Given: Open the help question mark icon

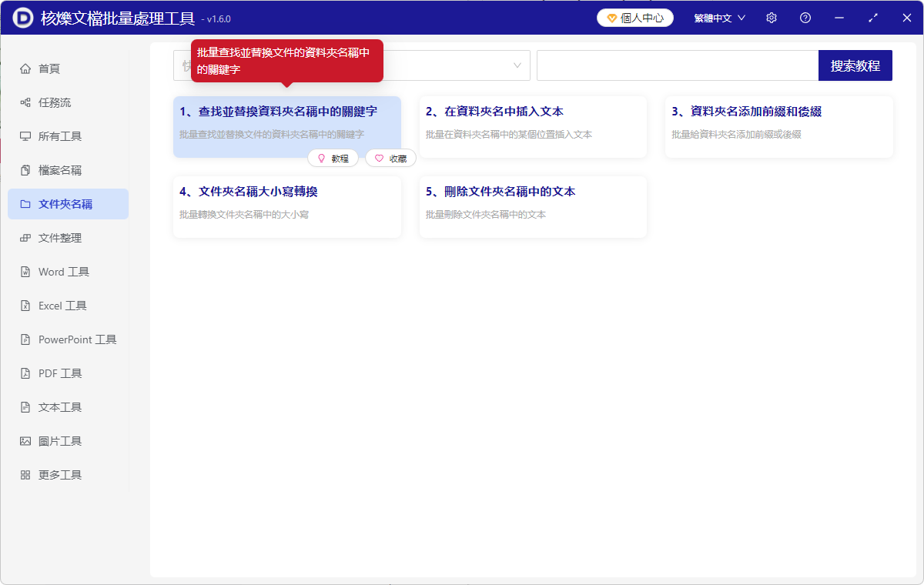Looking at the screenshot, I should 805,17.
